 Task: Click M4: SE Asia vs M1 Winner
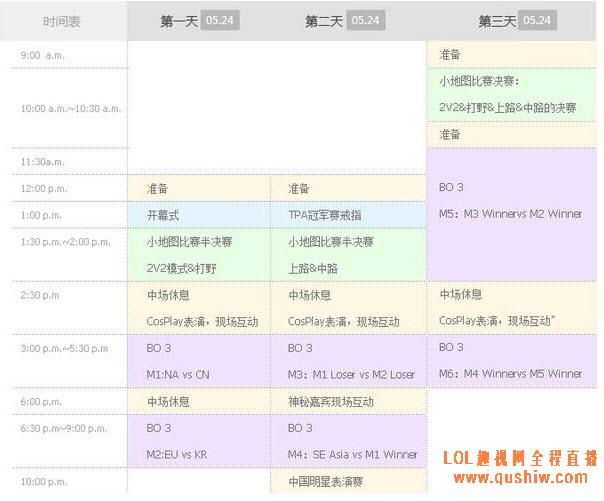(352, 455)
